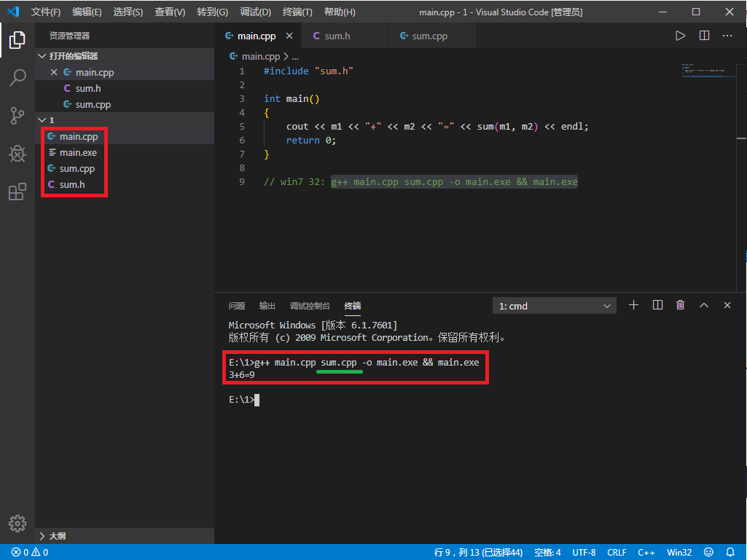Open the Source Control view
This screenshot has height=560, width=747.
coord(17,116)
